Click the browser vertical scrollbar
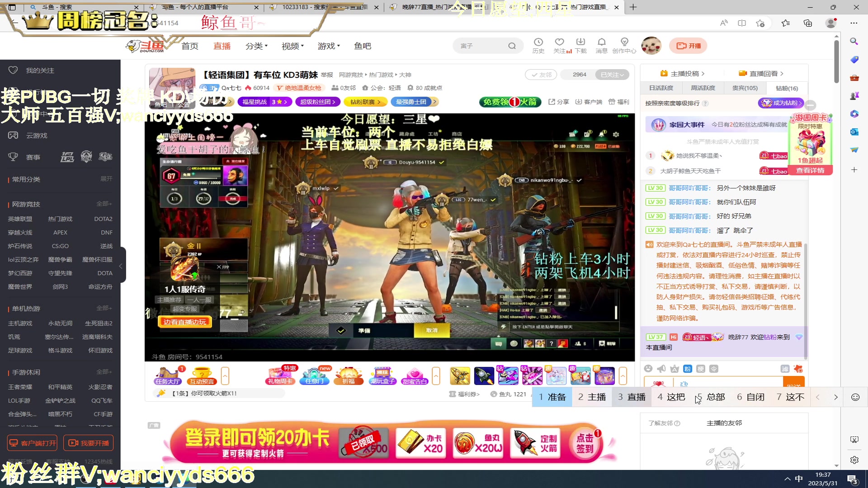Image resolution: width=868 pixels, height=488 pixels. (836, 61)
